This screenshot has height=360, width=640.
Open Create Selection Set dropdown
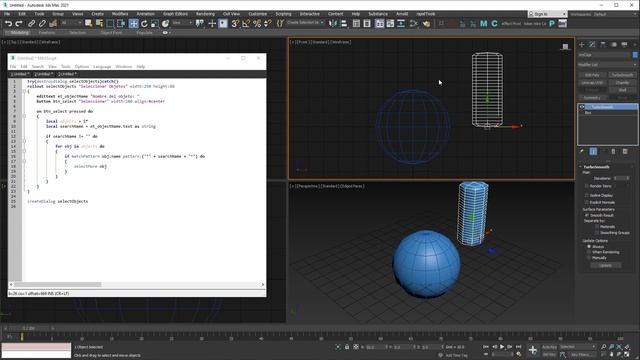305,23
